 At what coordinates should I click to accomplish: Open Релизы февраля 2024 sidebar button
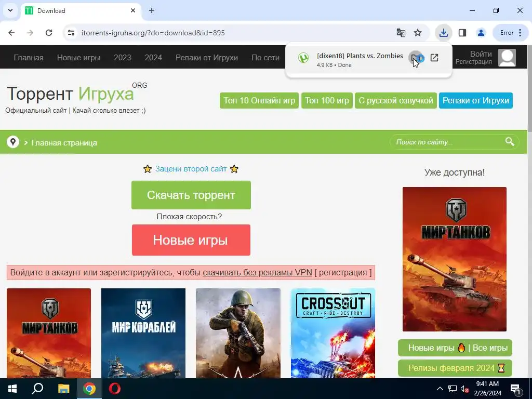[x=455, y=368]
